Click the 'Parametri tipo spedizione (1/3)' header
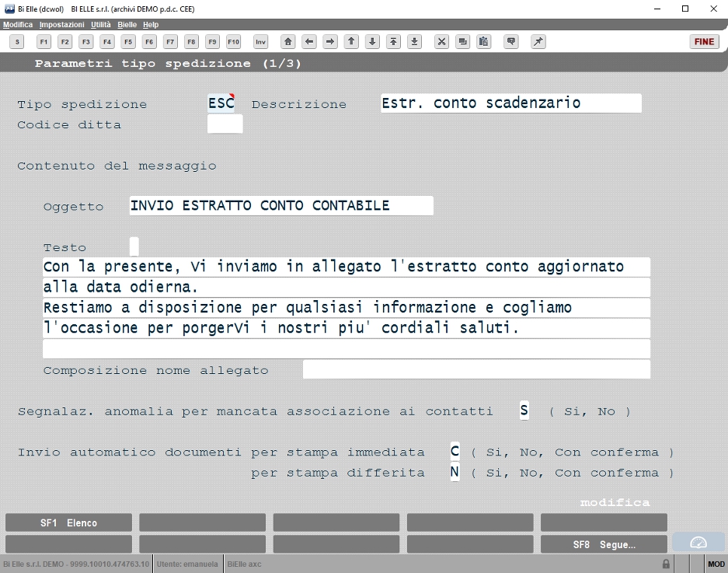This screenshot has width=728, height=573. [168, 63]
